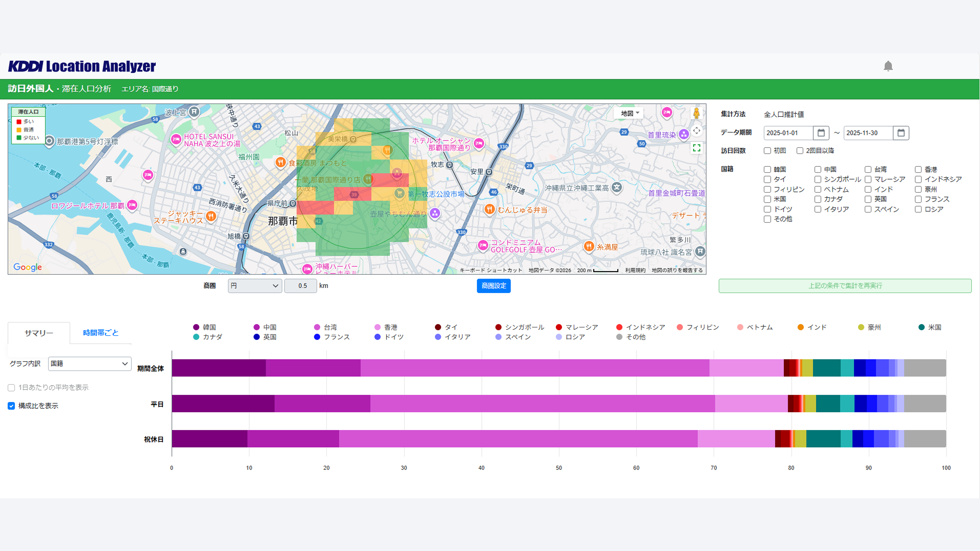Screen dimensions: 980x551
Task: Select the サマリー tab
Action: (x=39, y=333)
